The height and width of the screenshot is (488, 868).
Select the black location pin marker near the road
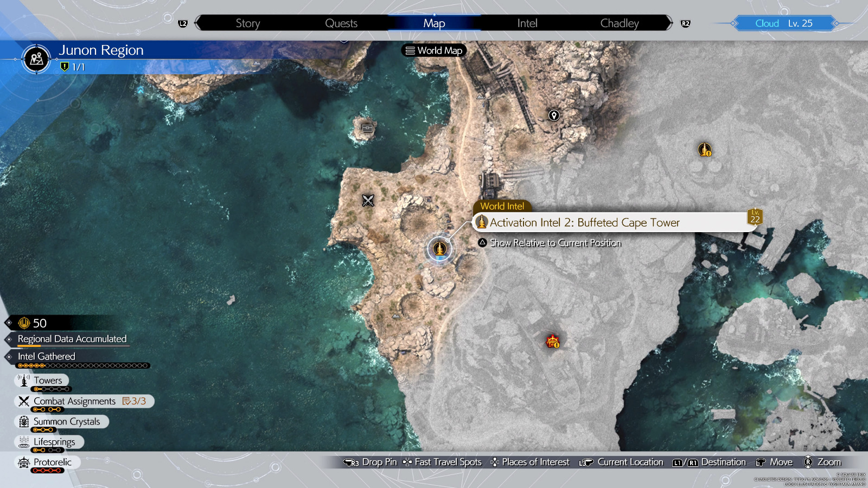pos(553,115)
